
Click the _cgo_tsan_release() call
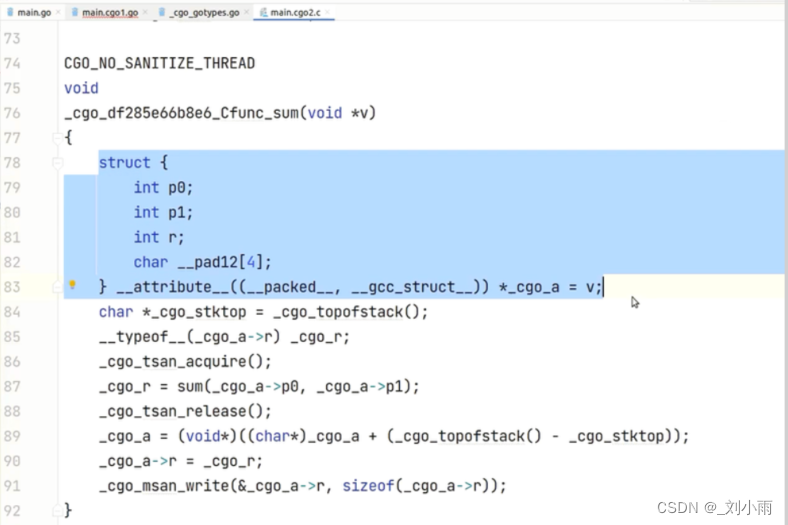(185, 411)
